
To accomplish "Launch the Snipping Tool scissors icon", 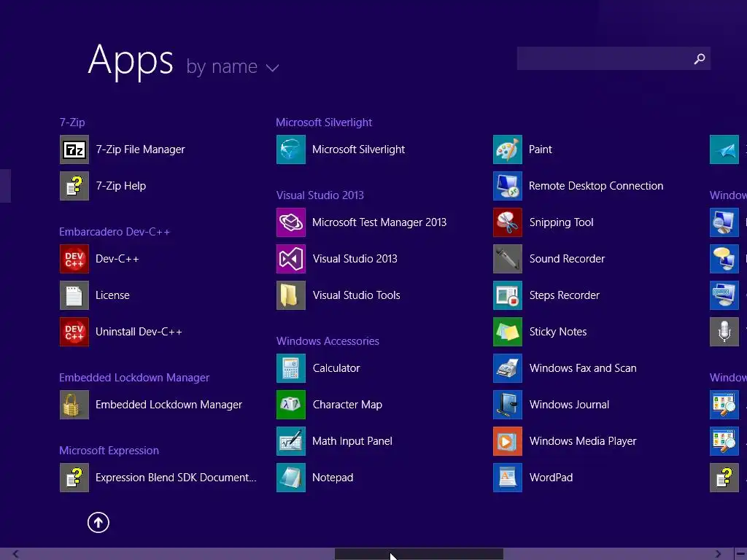I will [508, 222].
